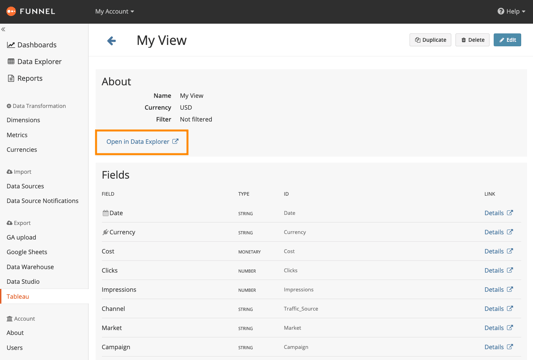The width and height of the screenshot is (533, 360).
Task: Click the Funnel logo icon
Action: tap(11, 11)
